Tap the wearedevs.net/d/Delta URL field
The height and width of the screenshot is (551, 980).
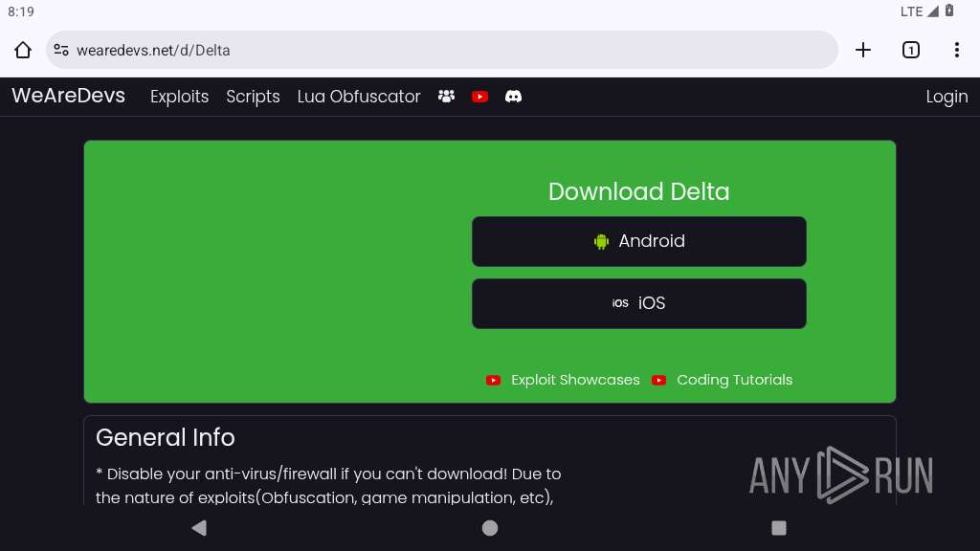[x=442, y=50]
